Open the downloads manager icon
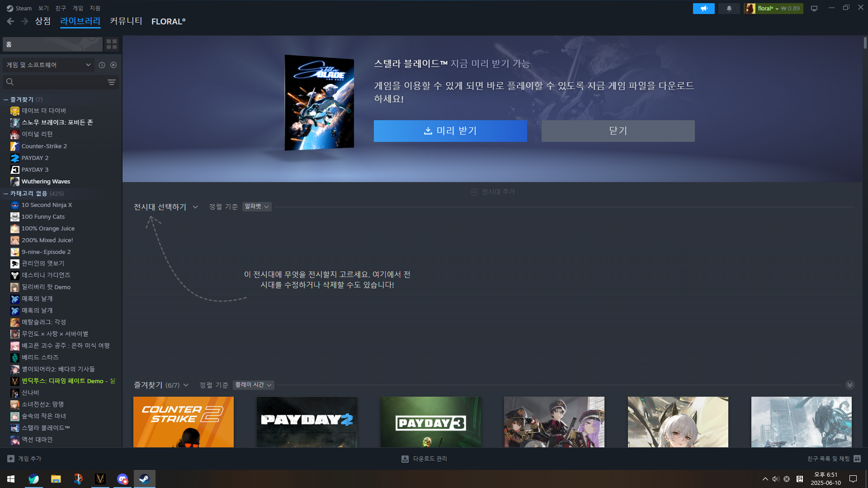The width and height of the screenshot is (868, 488). [405, 459]
